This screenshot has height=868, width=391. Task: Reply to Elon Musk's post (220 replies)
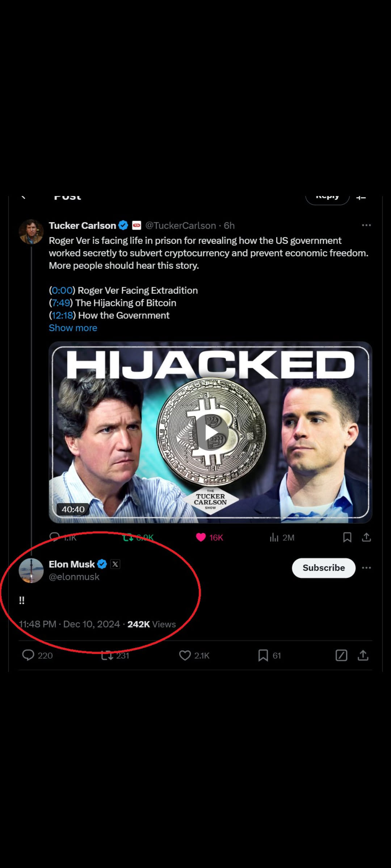point(28,655)
